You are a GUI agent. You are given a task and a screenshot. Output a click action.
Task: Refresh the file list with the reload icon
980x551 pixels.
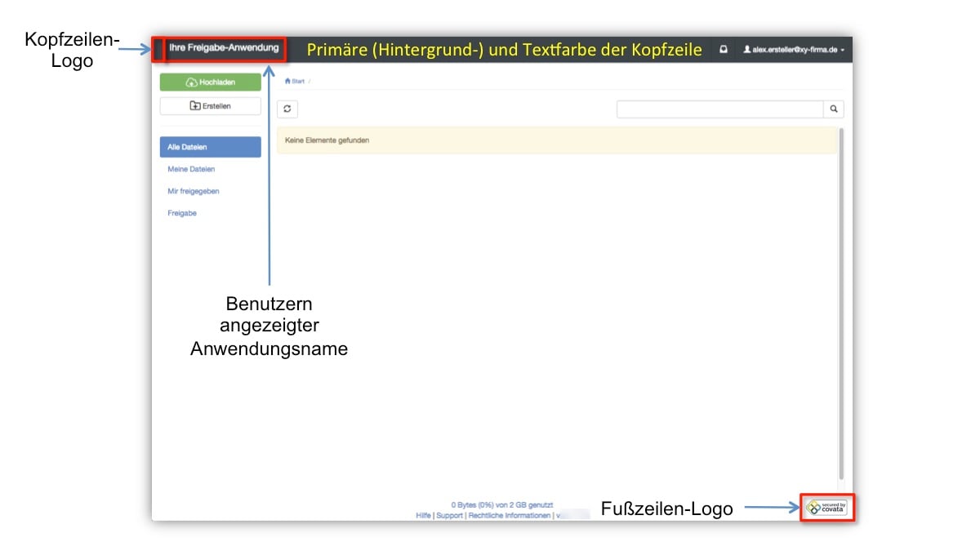[287, 109]
